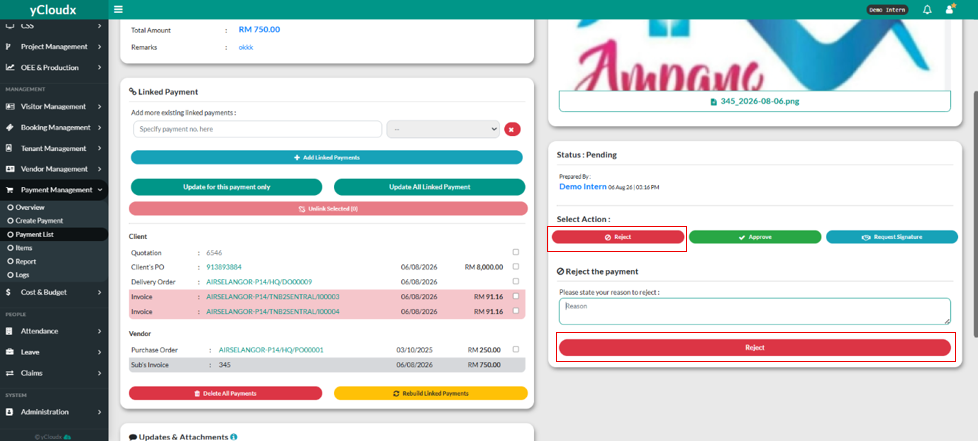Click the Claims exchange arrows icon
Viewport: 980px width, 443px height.
[9, 373]
